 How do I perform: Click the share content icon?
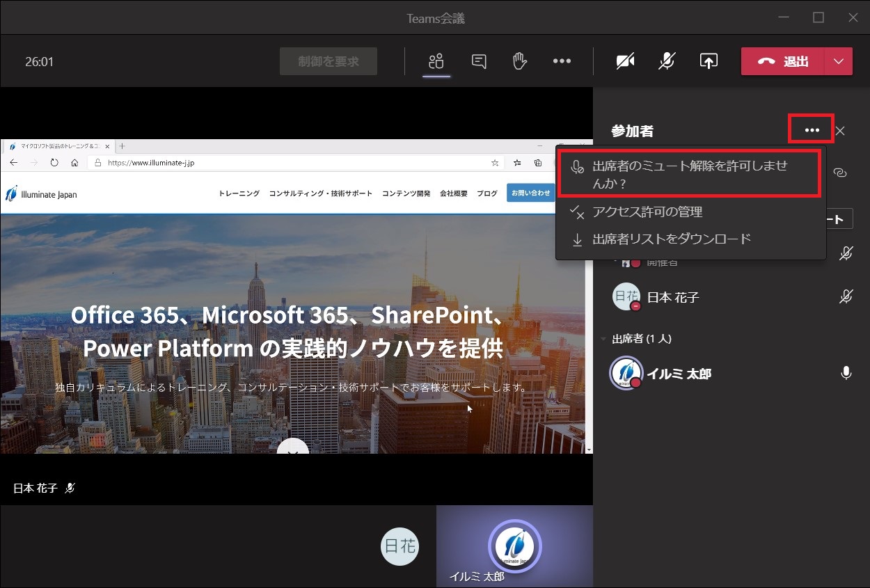[x=708, y=61]
